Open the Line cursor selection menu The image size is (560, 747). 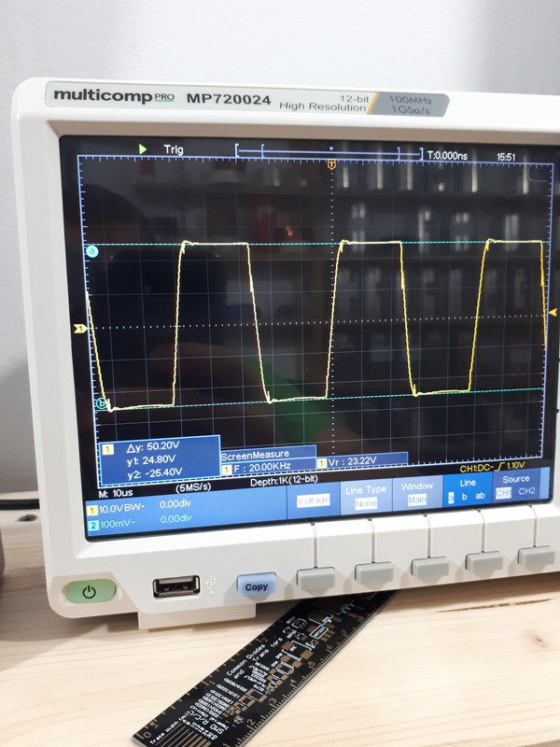(x=468, y=489)
